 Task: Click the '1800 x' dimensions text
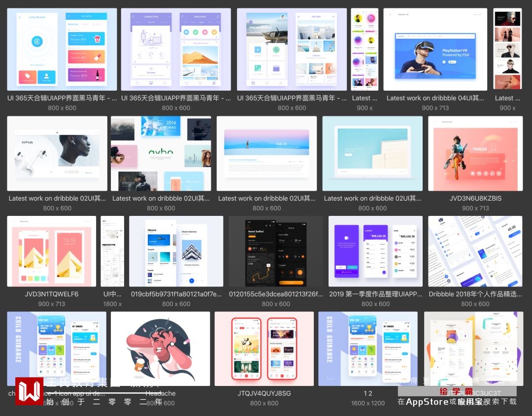point(112,304)
